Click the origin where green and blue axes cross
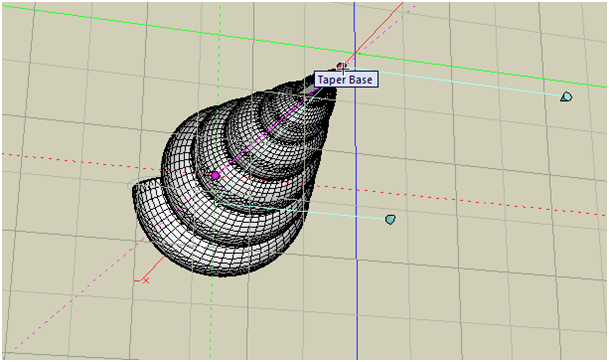This screenshot has height=362, width=609. tap(355, 53)
